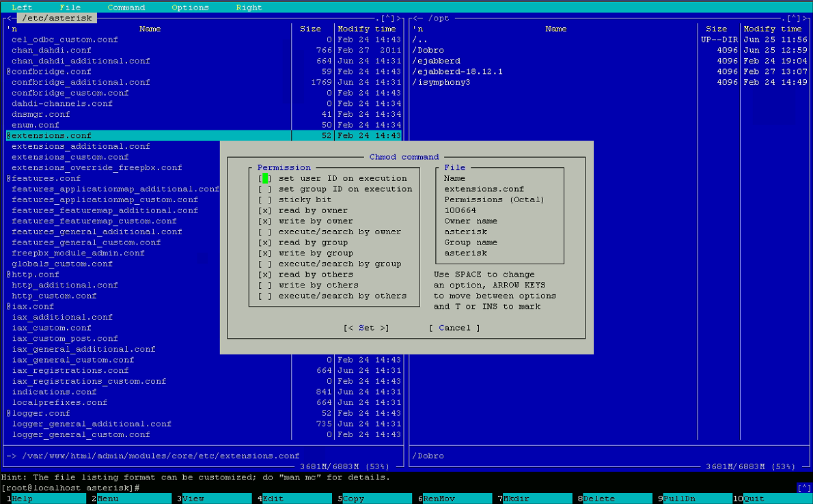This screenshot has height=504, width=813.
Task: Click the right panel Size column header
Action: click(716, 29)
